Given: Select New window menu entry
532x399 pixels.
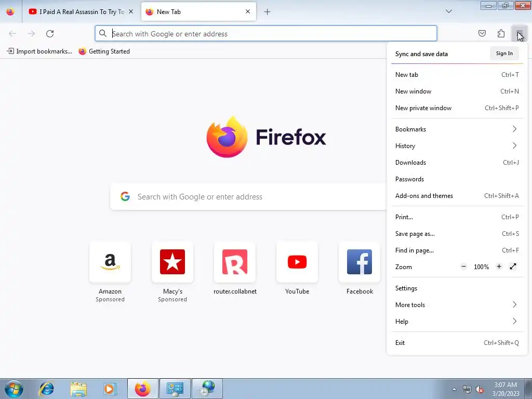Looking at the screenshot, I should [x=457, y=91].
